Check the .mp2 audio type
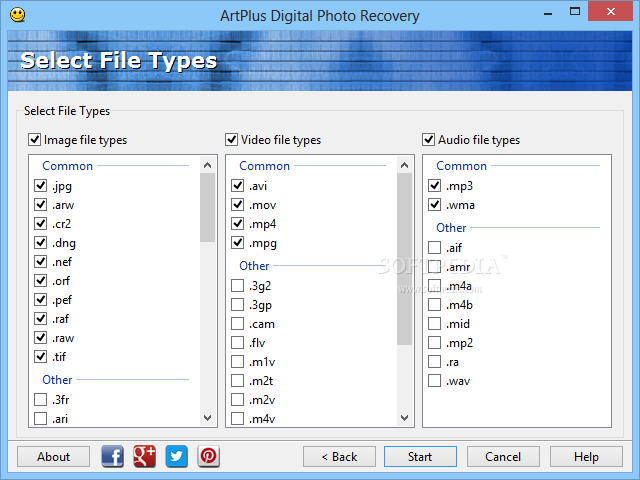The image size is (640, 480). point(435,342)
